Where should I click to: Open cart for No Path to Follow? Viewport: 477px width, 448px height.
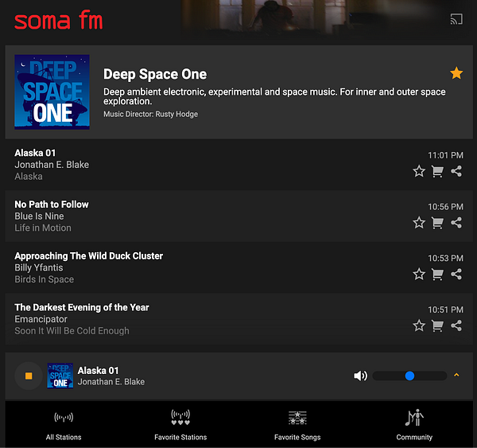pos(437,223)
